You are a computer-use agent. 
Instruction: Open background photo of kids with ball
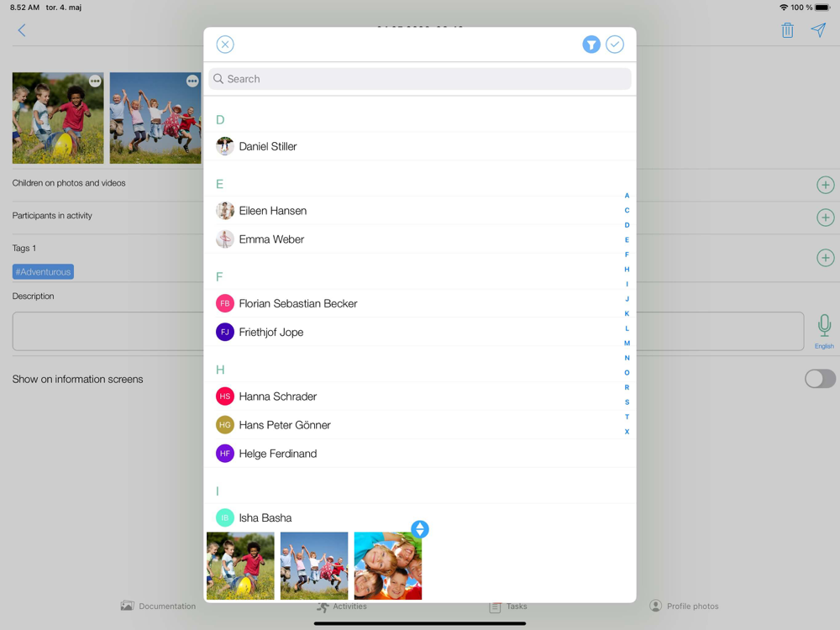58,118
